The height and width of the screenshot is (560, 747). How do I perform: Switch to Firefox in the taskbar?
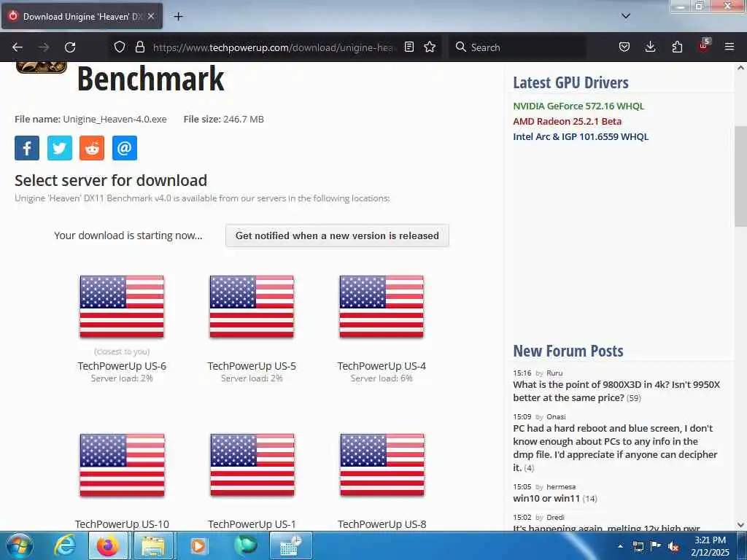pos(108,545)
